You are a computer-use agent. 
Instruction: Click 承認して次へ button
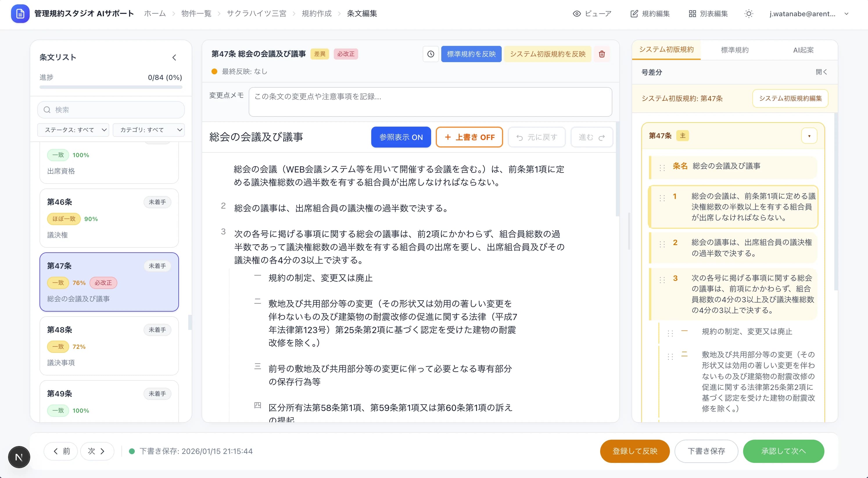(x=783, y=451)
